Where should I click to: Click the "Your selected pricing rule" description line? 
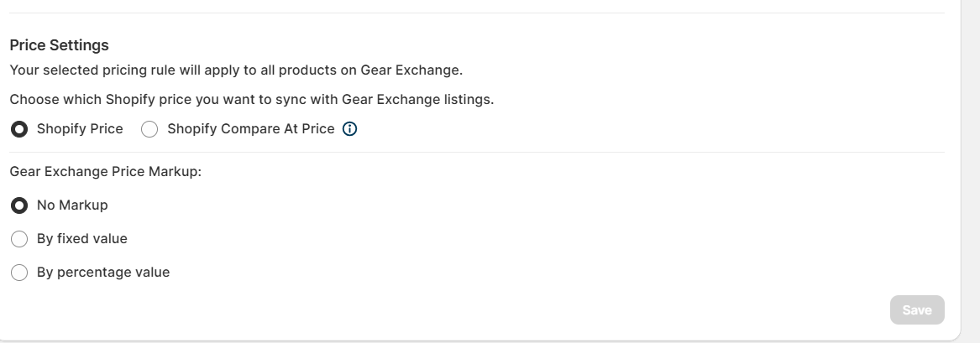pyautogui.click(x=236, y=70)
